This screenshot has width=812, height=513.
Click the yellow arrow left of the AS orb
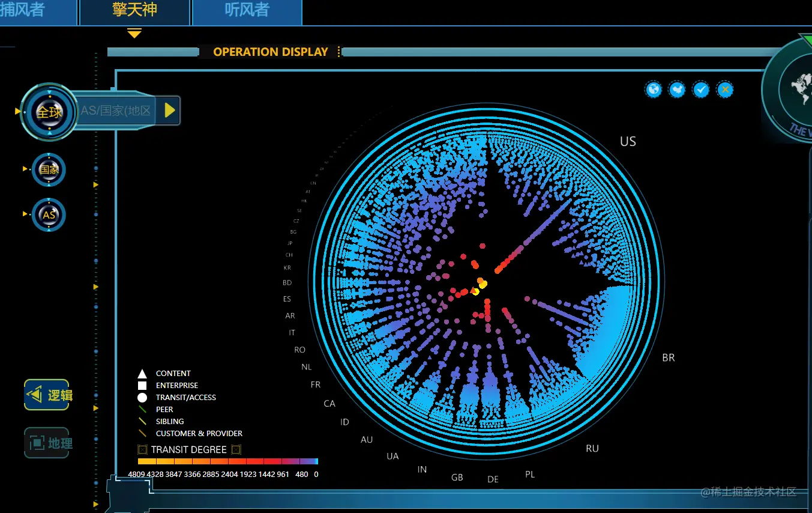(x=25, y=214)
